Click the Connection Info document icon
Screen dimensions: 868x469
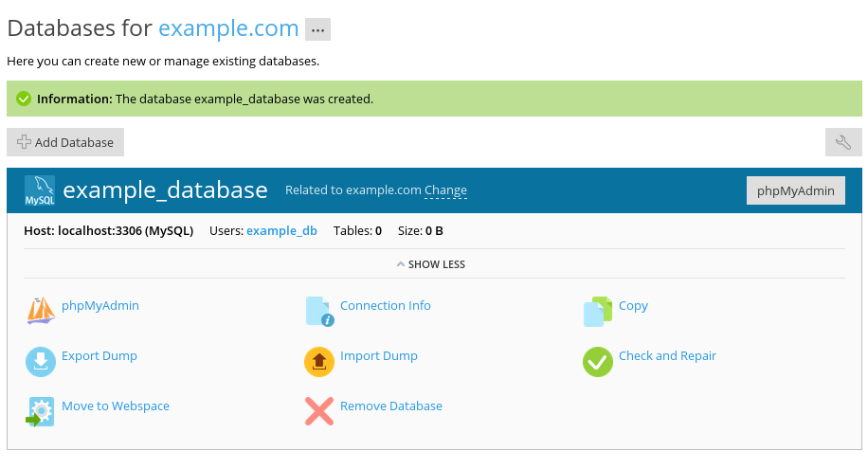(319, 311)
